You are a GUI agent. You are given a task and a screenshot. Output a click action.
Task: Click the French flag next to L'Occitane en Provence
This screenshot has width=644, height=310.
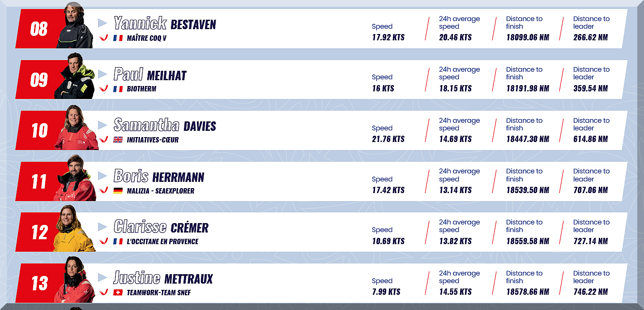tap(118, 241)
